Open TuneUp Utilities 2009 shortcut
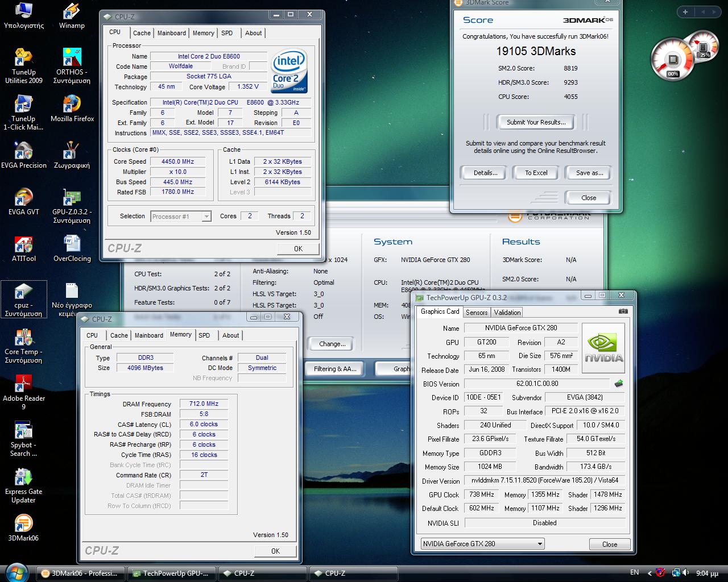 click(23, 66)
